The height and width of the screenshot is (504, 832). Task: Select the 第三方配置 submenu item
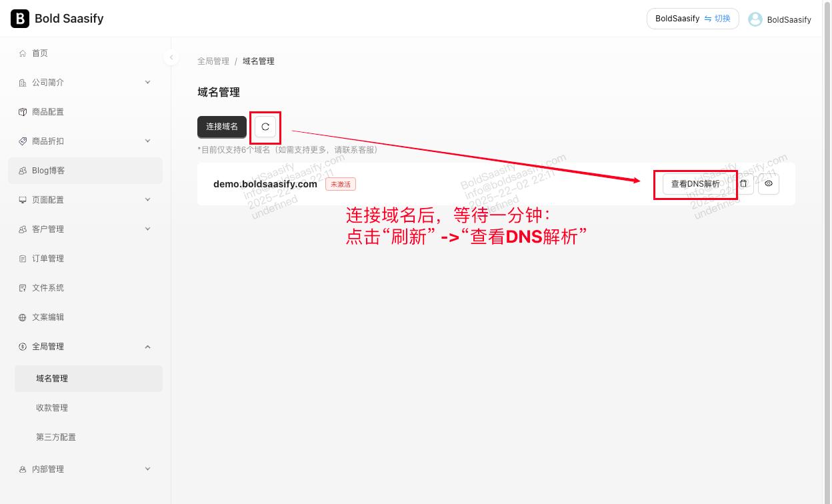89,437
